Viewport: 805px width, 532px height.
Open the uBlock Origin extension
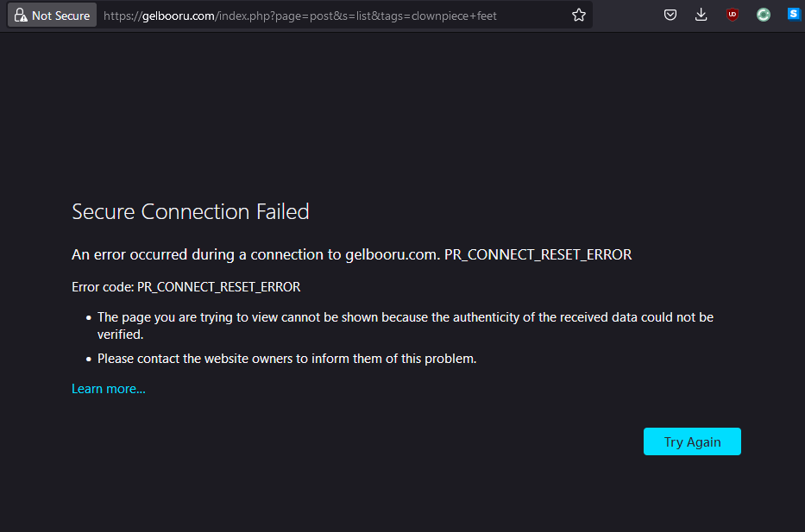(x=733, y=16)
